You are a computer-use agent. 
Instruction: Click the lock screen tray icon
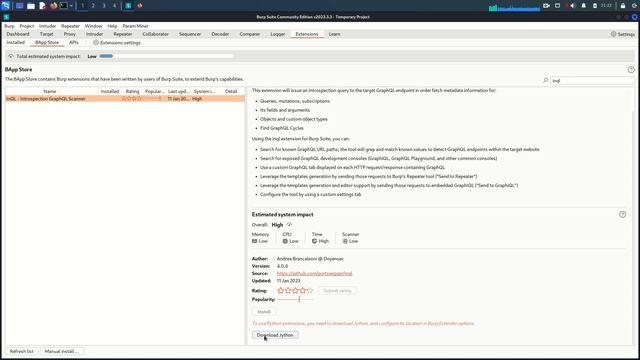click(x=623, y=6)
